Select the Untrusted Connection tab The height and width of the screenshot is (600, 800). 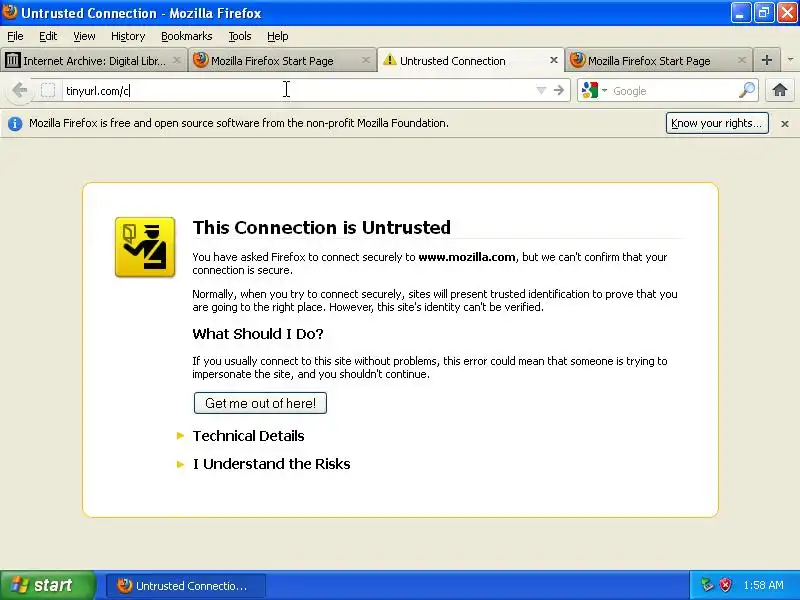470,60
